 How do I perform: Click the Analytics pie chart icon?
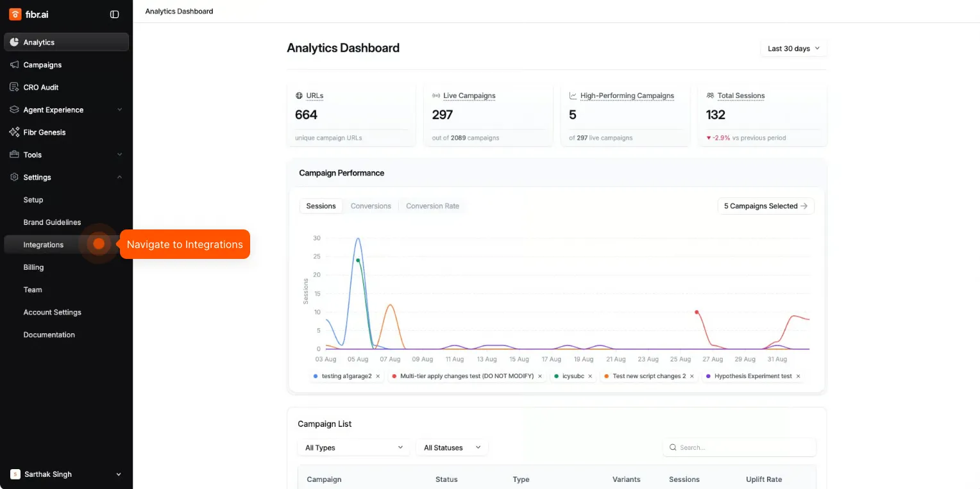tap(14, 42)
